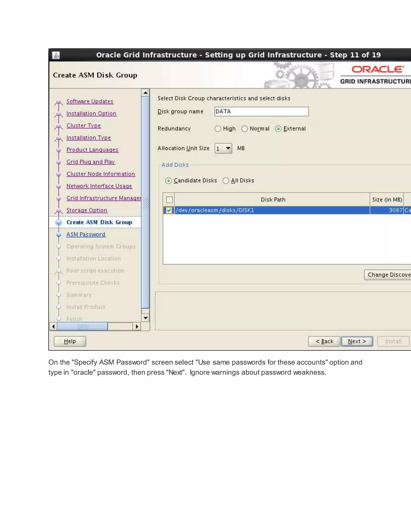Click the Installation Location step
Viewport: 411px width, 532px height.
94,258
